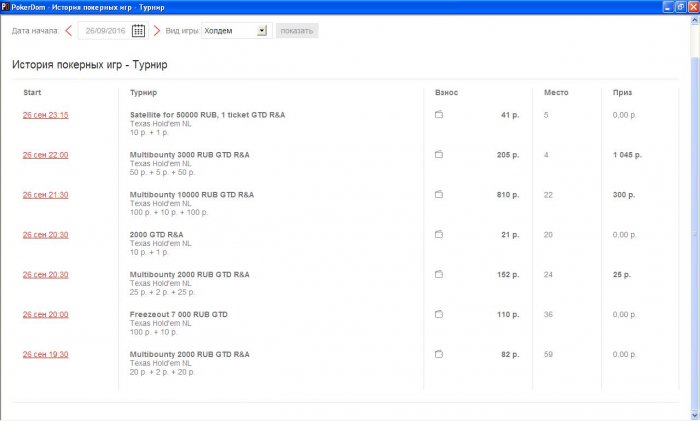Click the Start column header
Screen dimensions: 700x421
pyautogui.click(x=32, y=92)
